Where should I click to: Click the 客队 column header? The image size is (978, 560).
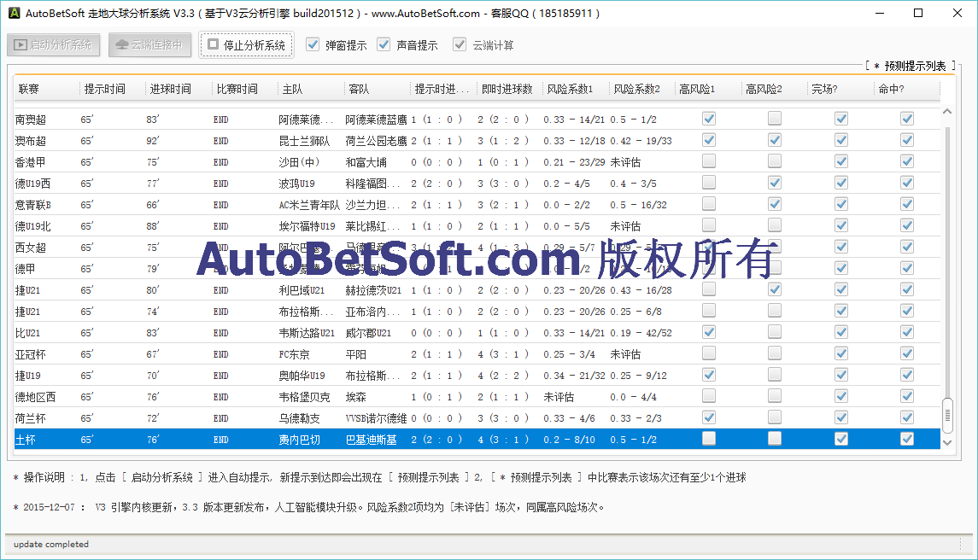click(378, 89)
